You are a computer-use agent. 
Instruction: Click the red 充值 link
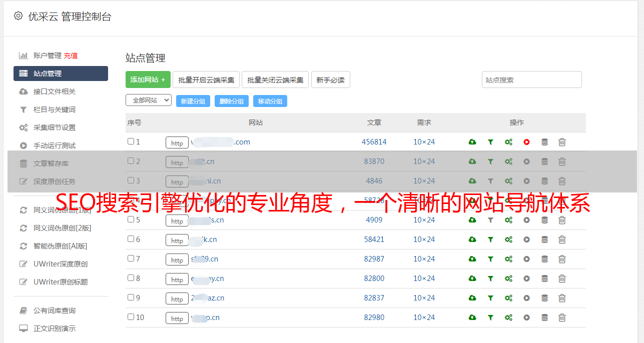point(71,55)
